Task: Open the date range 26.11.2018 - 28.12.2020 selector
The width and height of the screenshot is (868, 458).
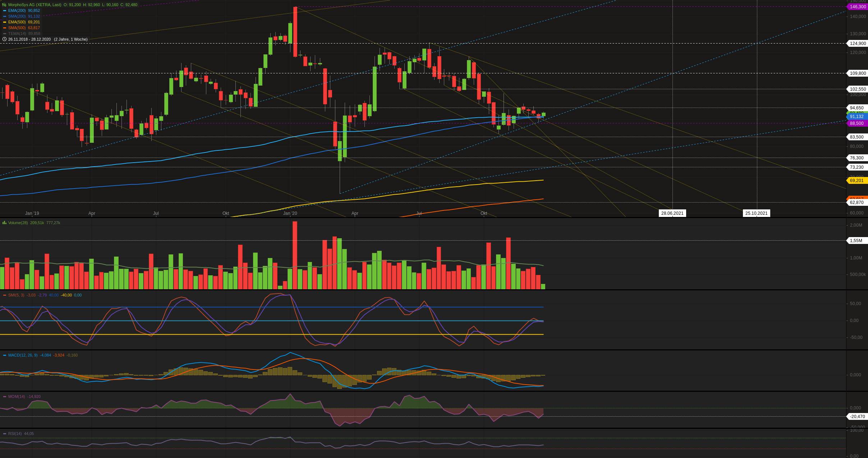Action: coord(30,39)
